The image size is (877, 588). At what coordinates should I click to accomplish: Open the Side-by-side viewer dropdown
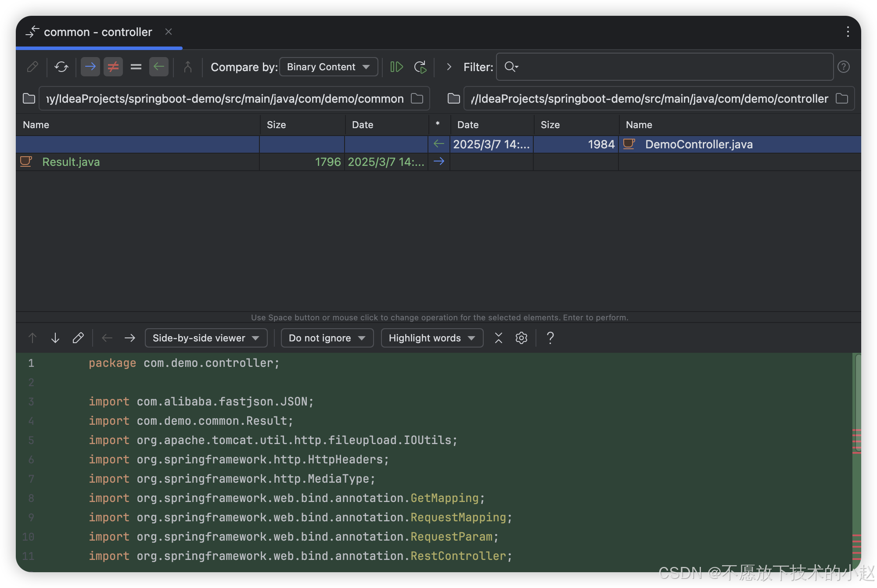point(206,338)
